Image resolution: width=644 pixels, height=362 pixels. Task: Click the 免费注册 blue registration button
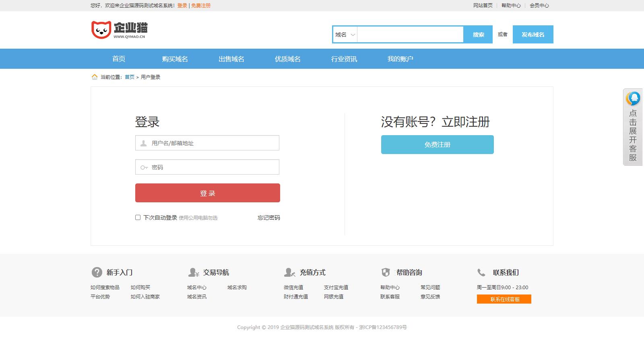coord(437,144)
